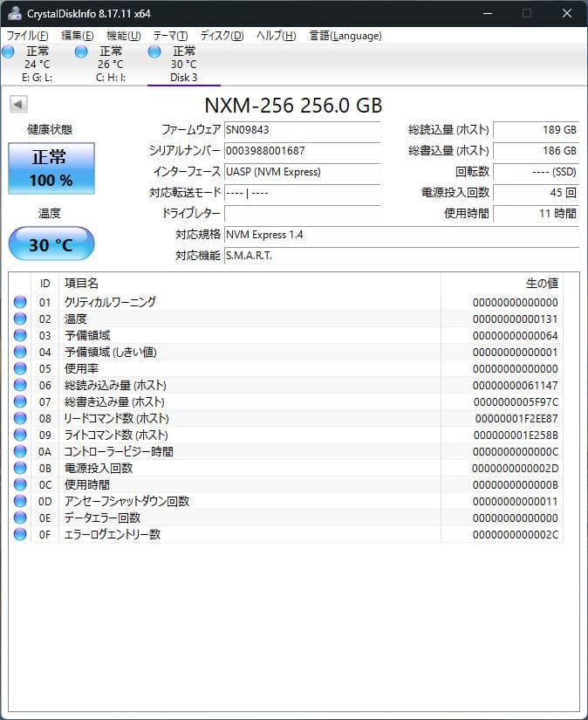Switch to the Disk 3 30 °C tab
Screen dimensions: 588x720
pyautogui.click(x=184, y=65)
